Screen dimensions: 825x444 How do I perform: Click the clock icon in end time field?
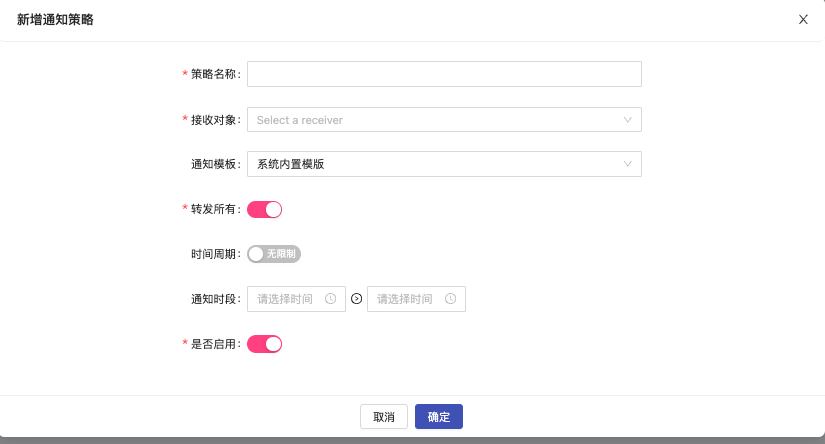450,299
